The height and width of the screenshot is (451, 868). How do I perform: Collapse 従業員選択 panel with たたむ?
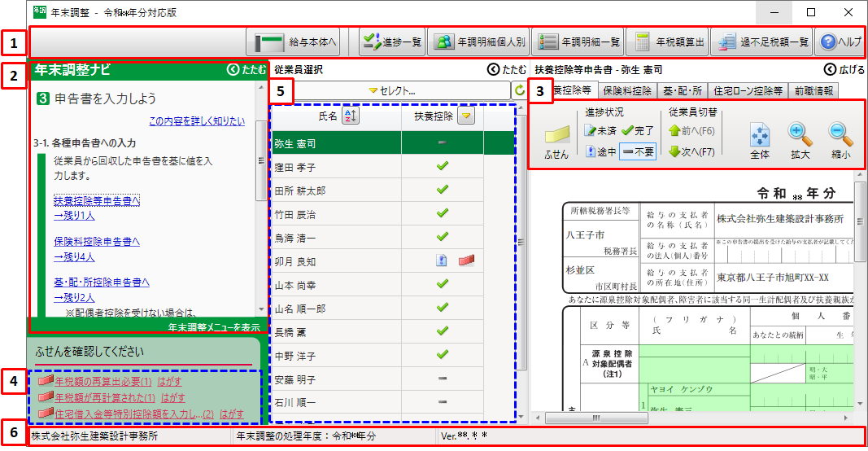pyautogui.click(x=507, y=70)
